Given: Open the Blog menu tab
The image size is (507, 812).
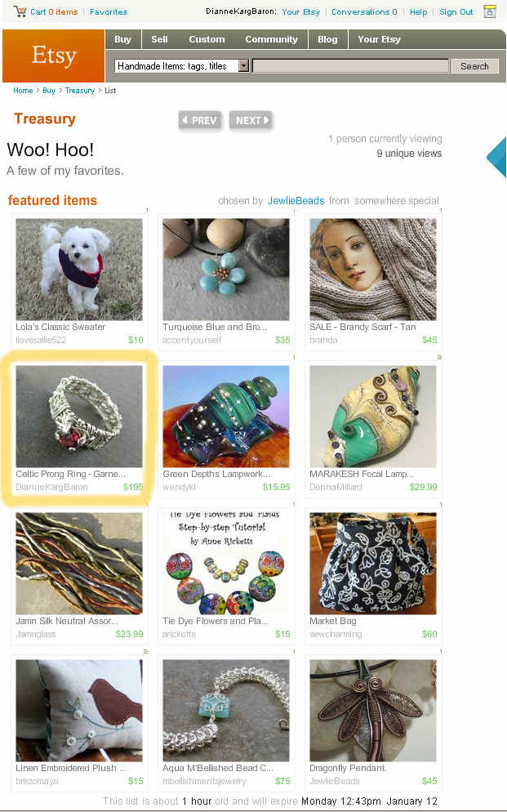Looking at the screenshot, I should 327,39.
